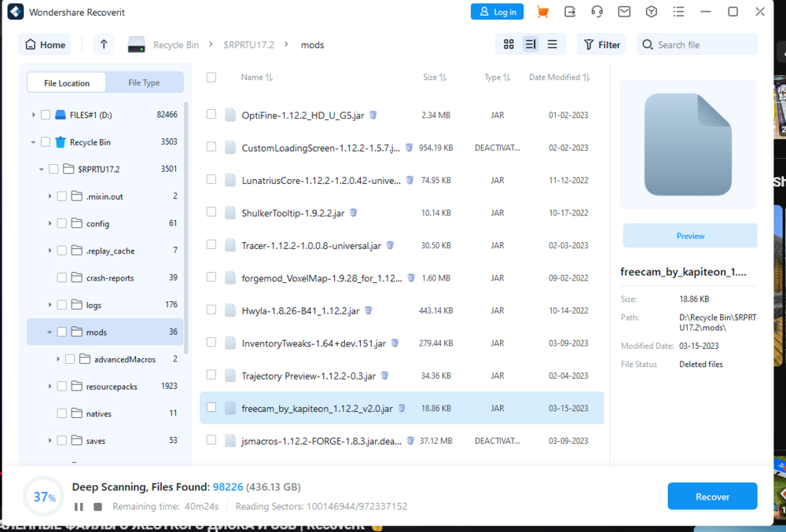Expand the resourcepacks folder node
The image size is (786, 532).
[50, 386]
